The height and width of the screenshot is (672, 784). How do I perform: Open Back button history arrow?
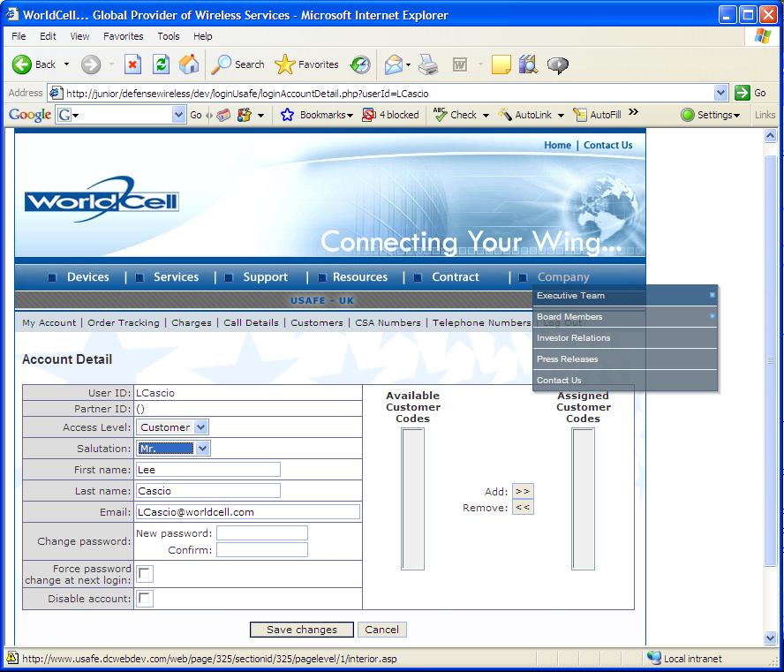pos(66,64)
